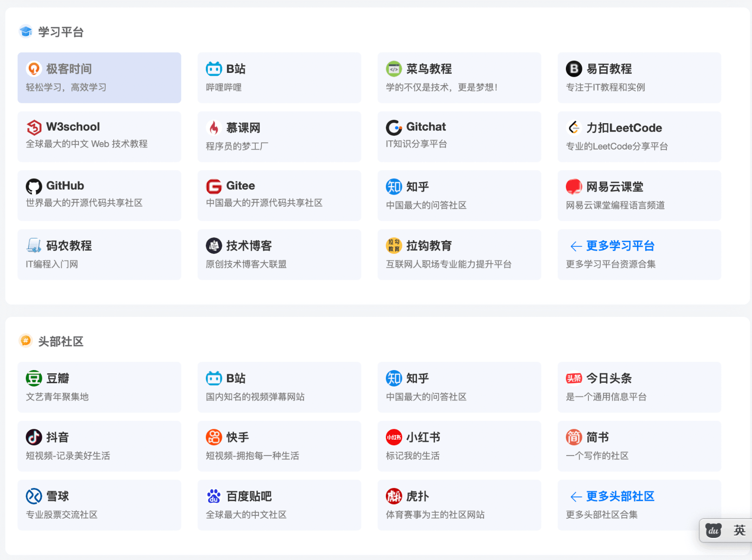
Task: Toggle the 英 language switch
Action: click(739, 530)
